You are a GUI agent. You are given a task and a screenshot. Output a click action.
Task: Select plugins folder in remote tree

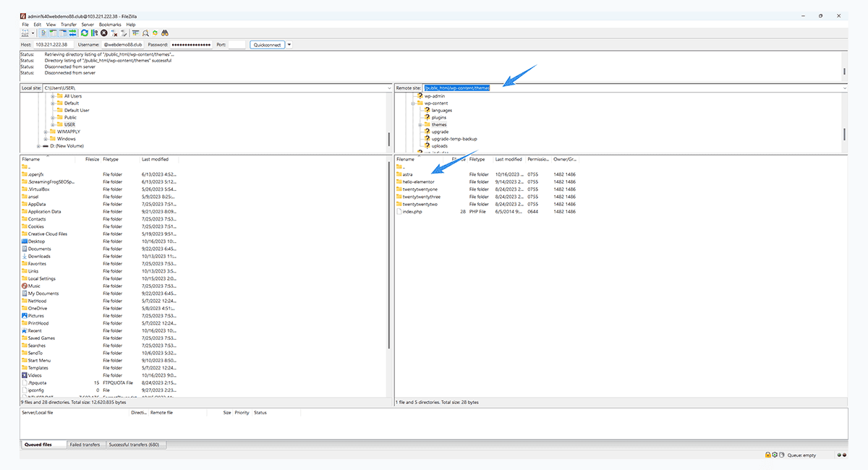pos(438,117)
